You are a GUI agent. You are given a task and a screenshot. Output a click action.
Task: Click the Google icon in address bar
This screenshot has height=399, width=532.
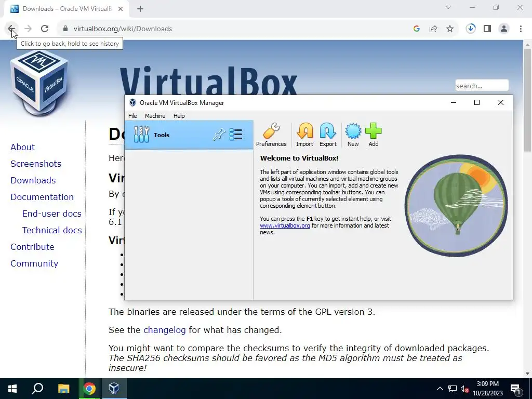(417, 29)
